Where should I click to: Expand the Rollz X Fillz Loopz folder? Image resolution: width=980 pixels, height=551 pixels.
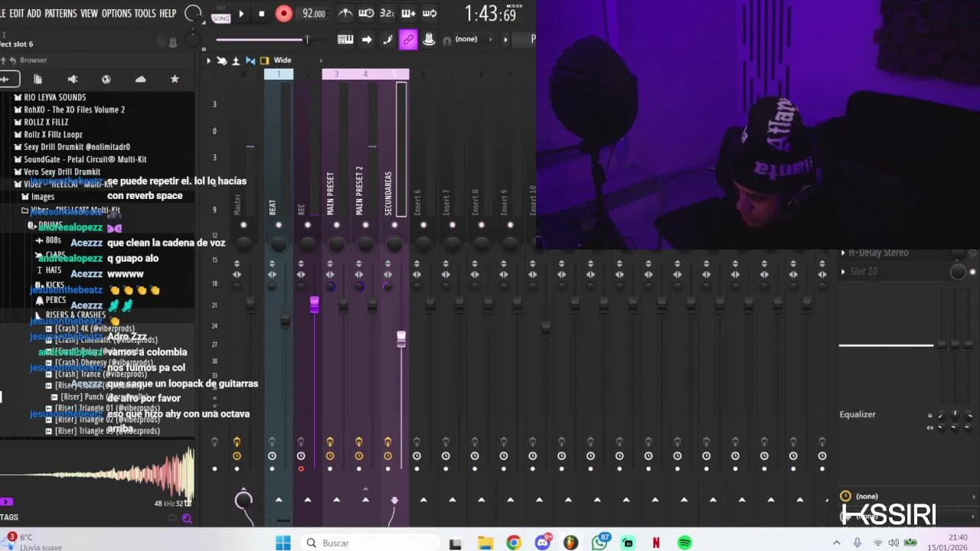48,135
